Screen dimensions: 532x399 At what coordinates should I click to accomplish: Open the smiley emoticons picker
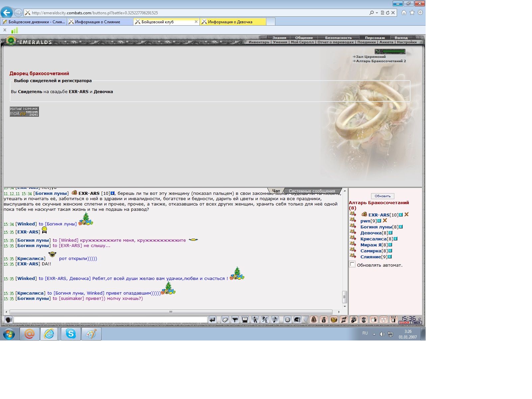(288, 320)
